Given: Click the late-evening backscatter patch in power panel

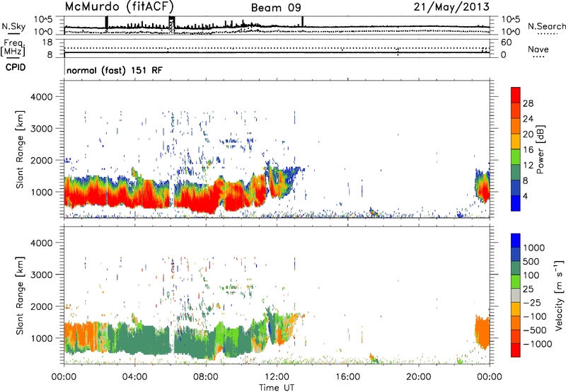Looking at the screenshot, I should 483,186.
